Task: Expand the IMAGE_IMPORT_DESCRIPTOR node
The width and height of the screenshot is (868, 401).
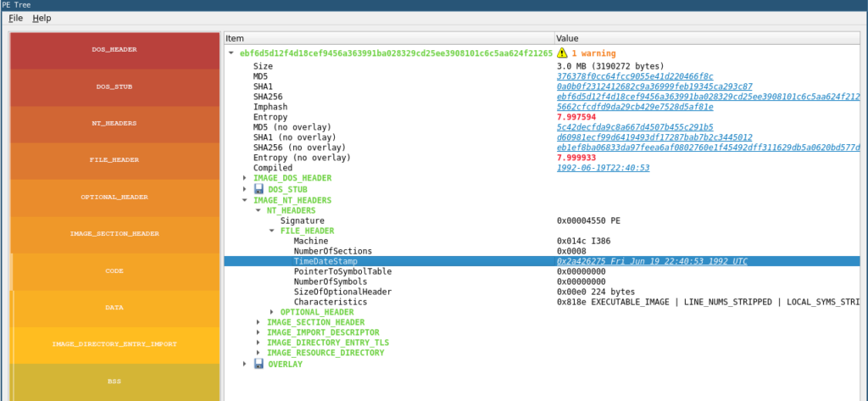Action: [258, 332]
